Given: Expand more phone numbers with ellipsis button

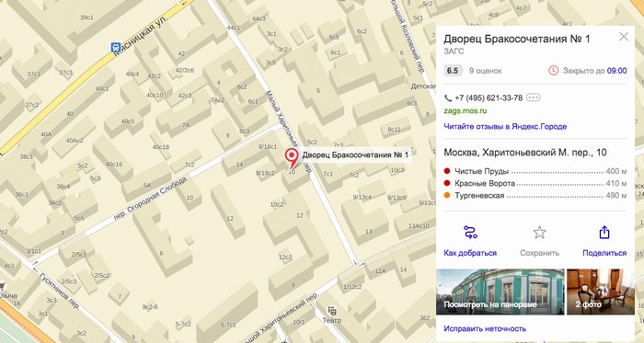Looking at the screenshot, I should 533,97.
